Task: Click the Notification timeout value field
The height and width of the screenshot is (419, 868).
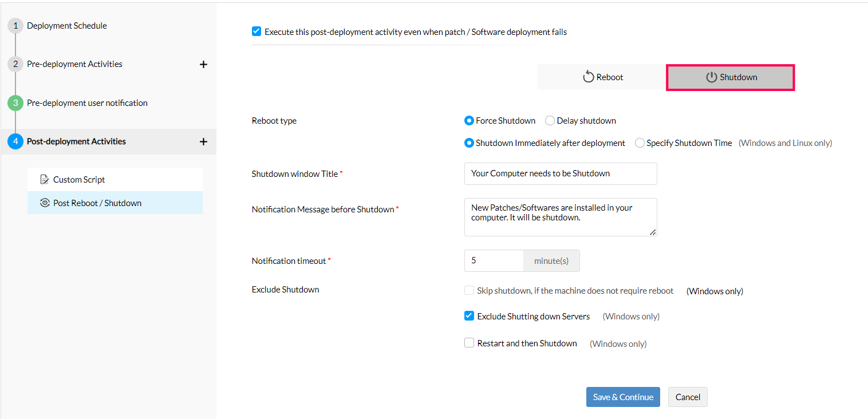Action: pos(494,260)
